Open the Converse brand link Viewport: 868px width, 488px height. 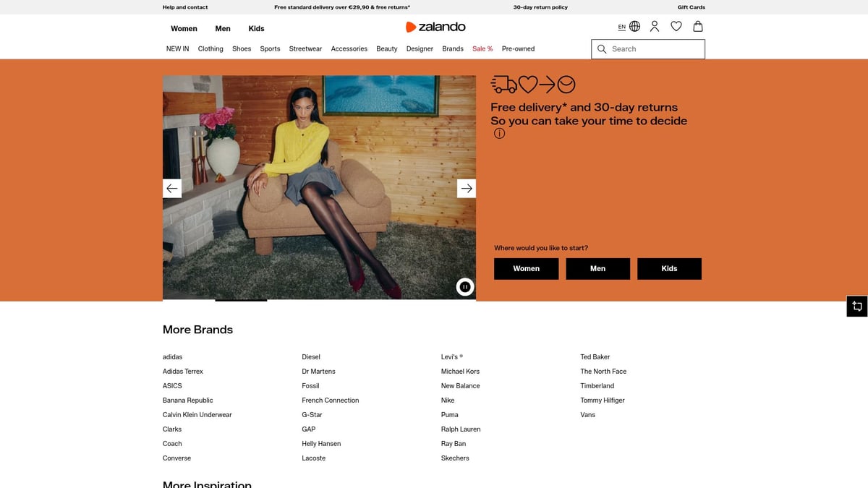click(177, 458)
